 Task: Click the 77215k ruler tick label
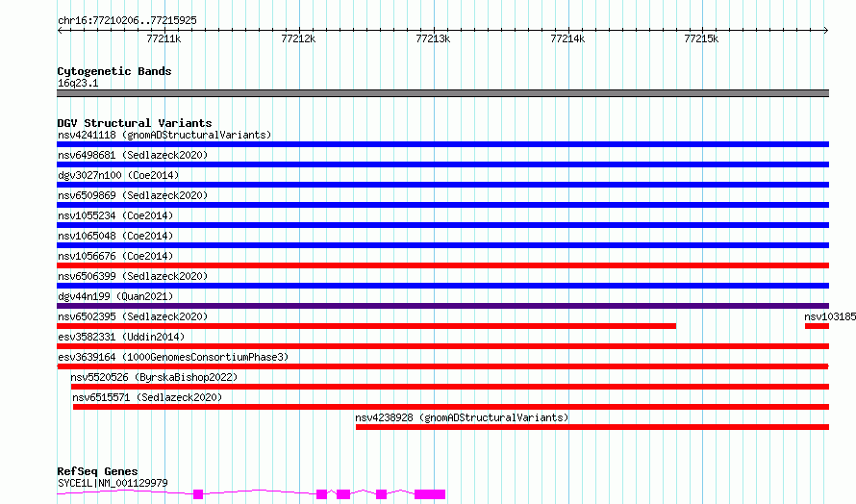[x=701, y=38]
